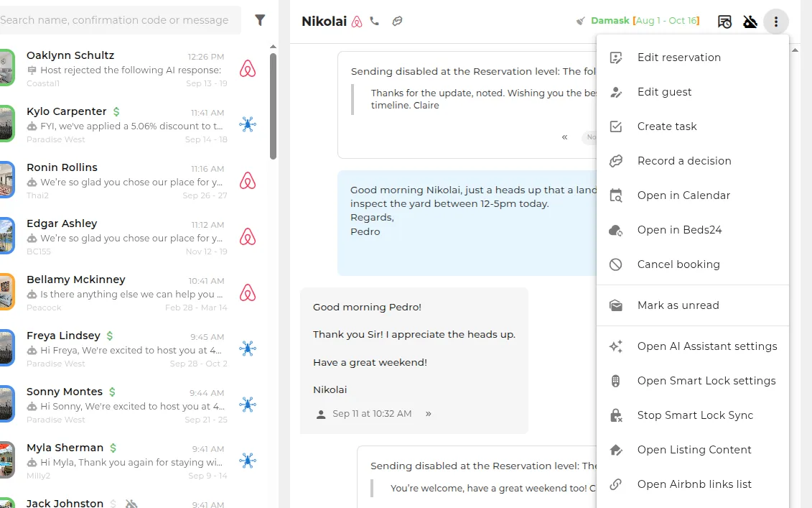
Task: Select Edit reservation from menu
Action: click(x=692, y=57)
